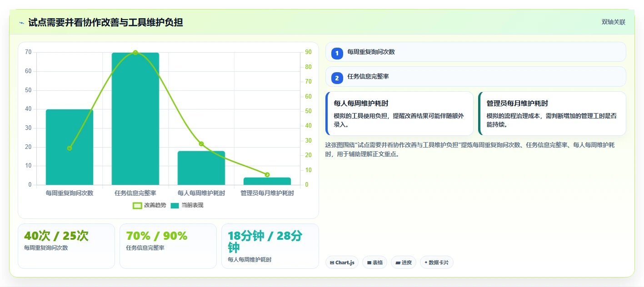Click the title 试点需要并看协作改善与工具维护负担
The height and width of the screenshot is (287, 644).
(x=105, y=22)
